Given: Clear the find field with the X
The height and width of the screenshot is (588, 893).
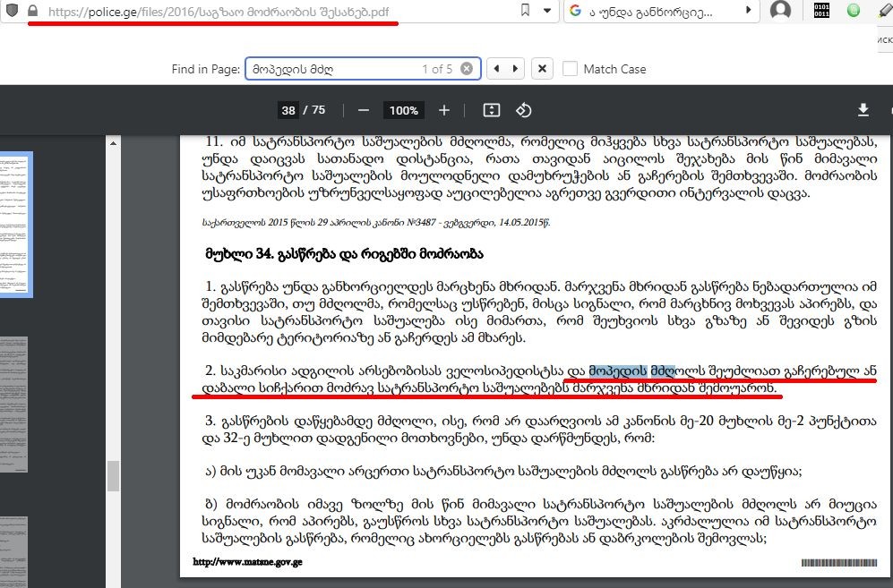Looking at the screenshot, I should click(x=467, y=69).
